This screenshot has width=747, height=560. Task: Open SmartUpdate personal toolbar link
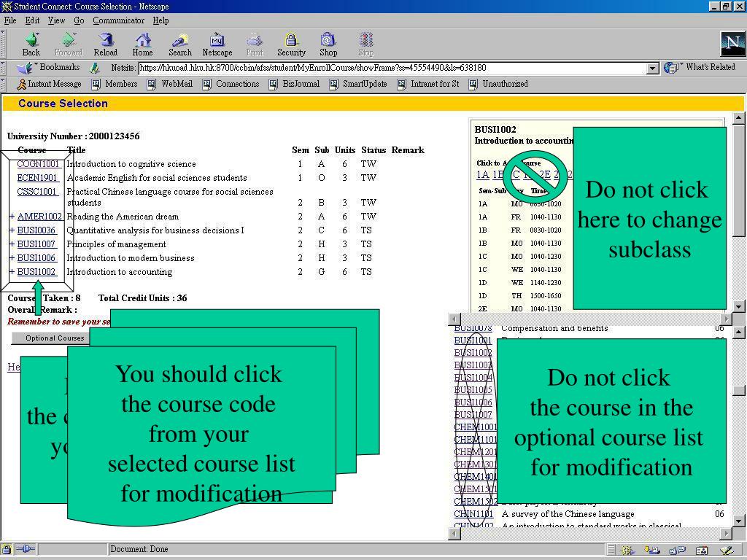(x=357, y=84)
